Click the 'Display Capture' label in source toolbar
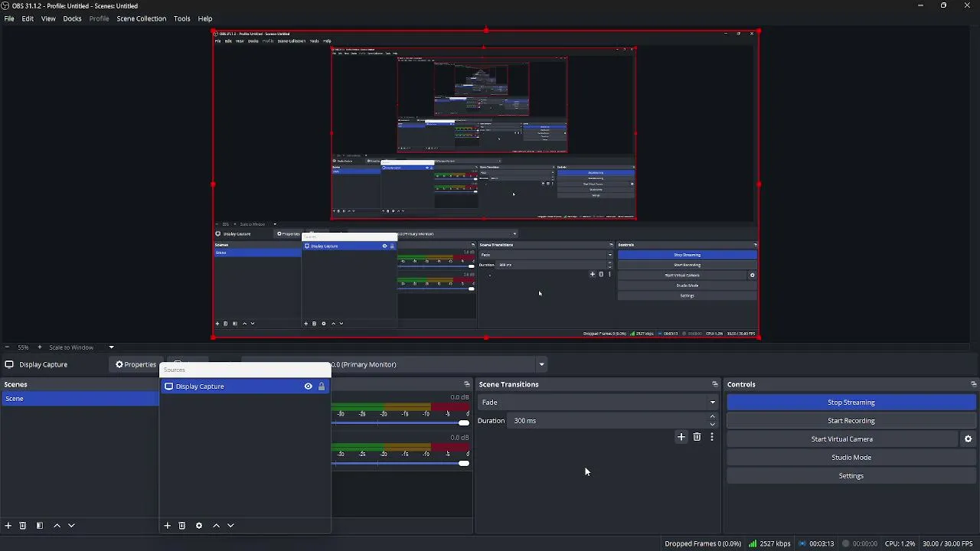980x551 pixels. [x=44, y=365]
